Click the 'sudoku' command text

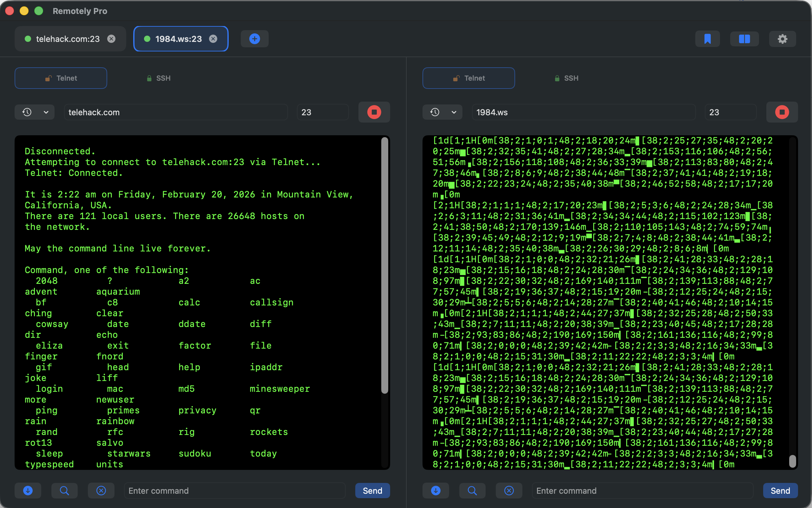[x=195, y=454]
